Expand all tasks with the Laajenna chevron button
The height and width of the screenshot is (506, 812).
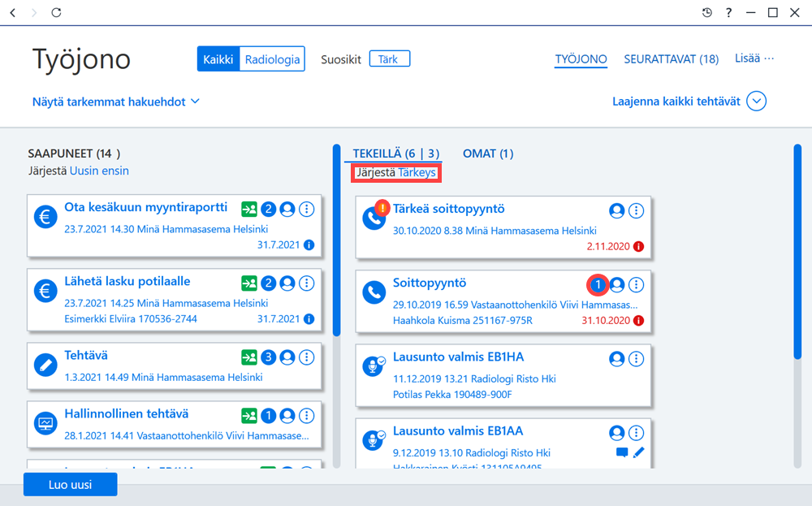pos(756,102)
